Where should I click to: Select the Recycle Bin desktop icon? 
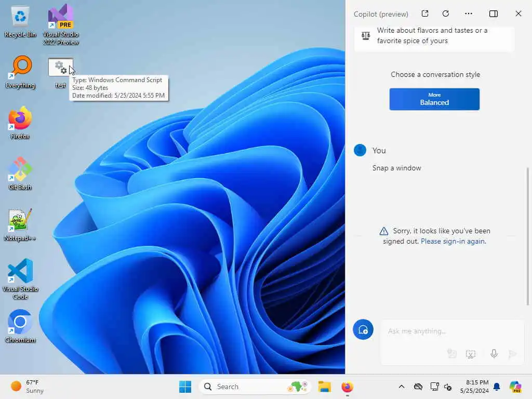[x=20, y=22]
